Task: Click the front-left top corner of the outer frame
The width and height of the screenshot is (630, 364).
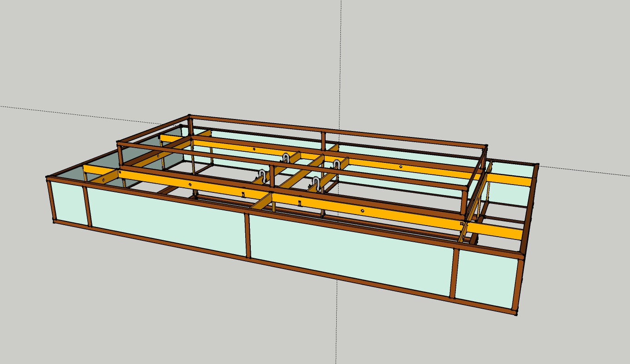Action: [48, 179]
